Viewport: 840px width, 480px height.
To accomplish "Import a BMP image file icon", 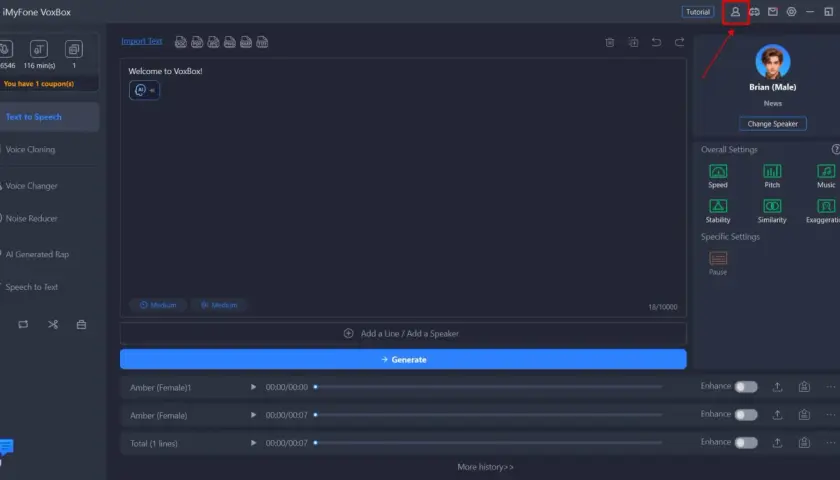I will click(246, 42).
